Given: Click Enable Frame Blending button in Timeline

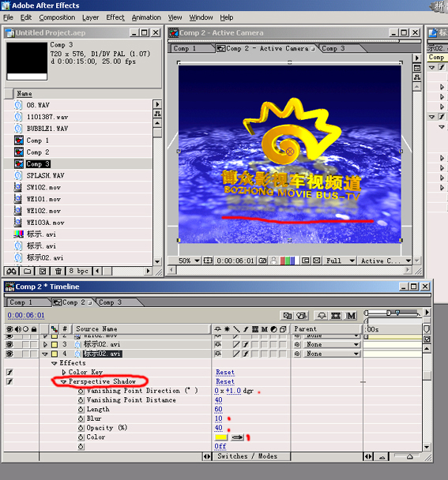Looking at the screenshot, I should (336, 316).
